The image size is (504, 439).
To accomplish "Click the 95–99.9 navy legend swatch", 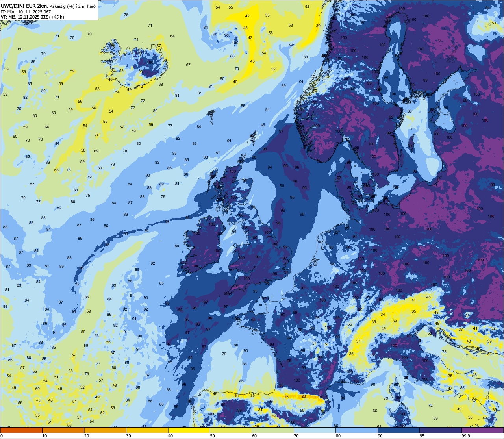I will (x=441, y=430).
